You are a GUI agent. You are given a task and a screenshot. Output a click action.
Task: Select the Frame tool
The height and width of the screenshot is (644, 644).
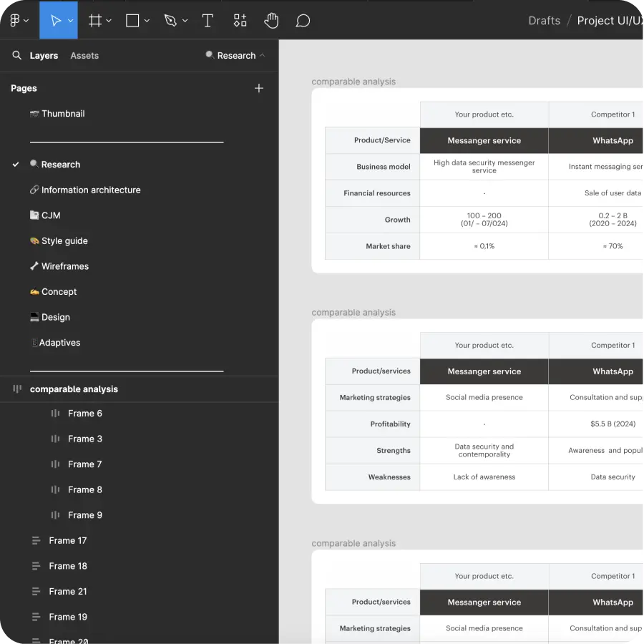(95, 20)
